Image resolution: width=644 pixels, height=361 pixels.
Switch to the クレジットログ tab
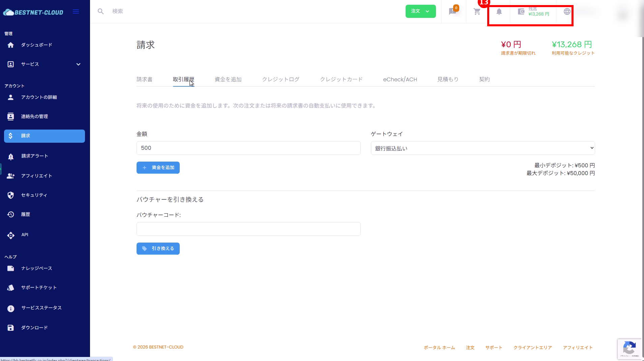click(x=281, y=79)
